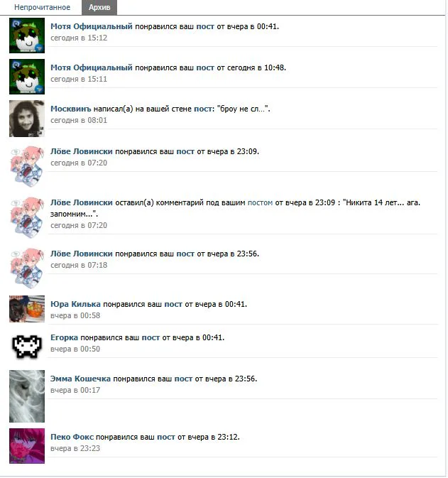Select the Архив tab
This screenshot has height=478, width=448.
tap(99, 7)
